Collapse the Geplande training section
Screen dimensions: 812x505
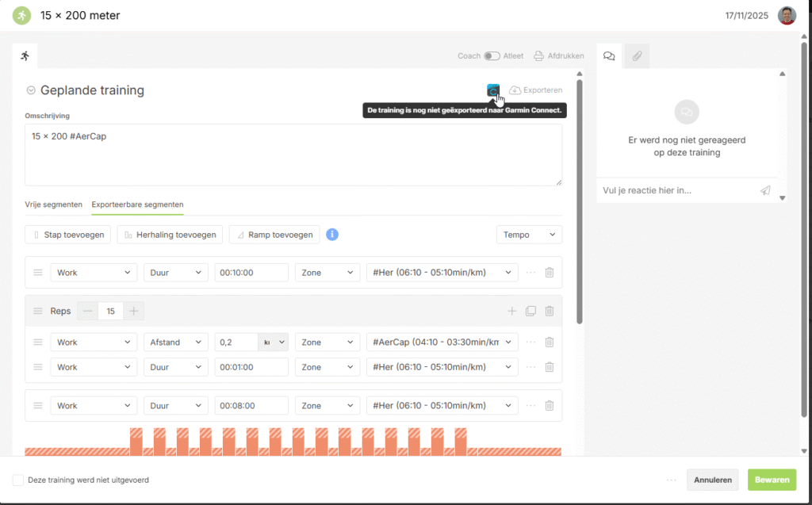(31, 90)
